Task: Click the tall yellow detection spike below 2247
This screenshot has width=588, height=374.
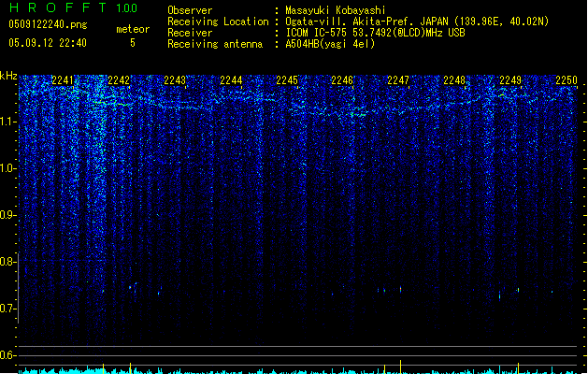Action: pyautogui.click(x=400, y=367)
